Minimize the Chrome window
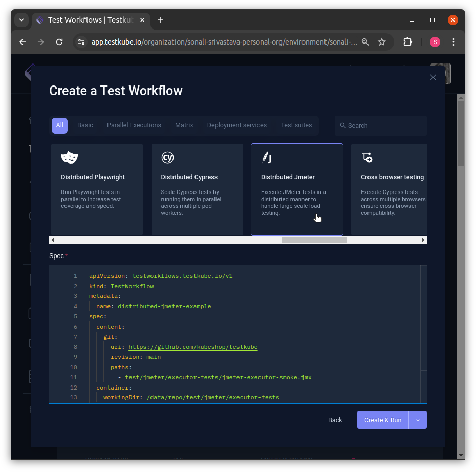 (412, 20)
